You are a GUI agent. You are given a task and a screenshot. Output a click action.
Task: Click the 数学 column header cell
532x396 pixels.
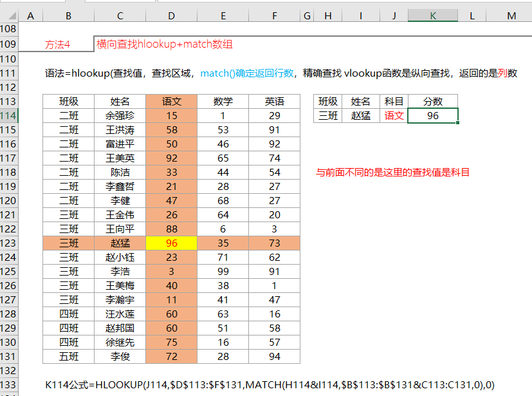tap(223, 102)
